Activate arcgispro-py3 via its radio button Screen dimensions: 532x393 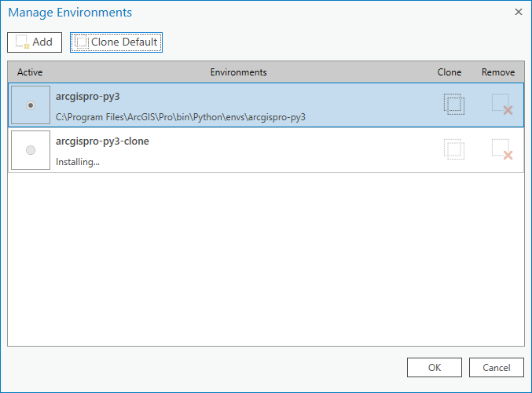tap(31, 105)
